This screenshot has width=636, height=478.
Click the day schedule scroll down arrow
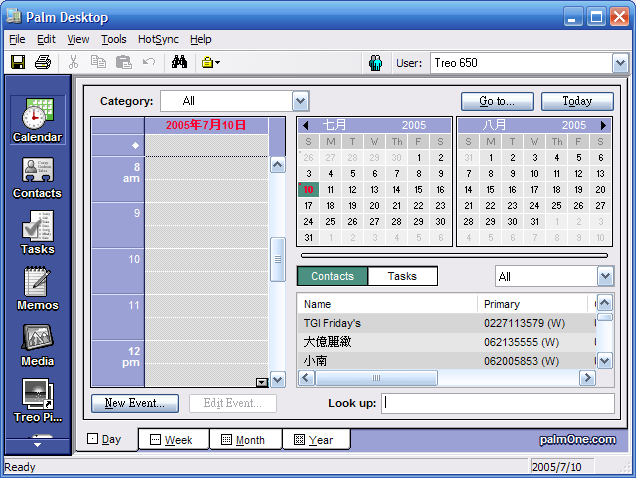(x=277, y=380)
